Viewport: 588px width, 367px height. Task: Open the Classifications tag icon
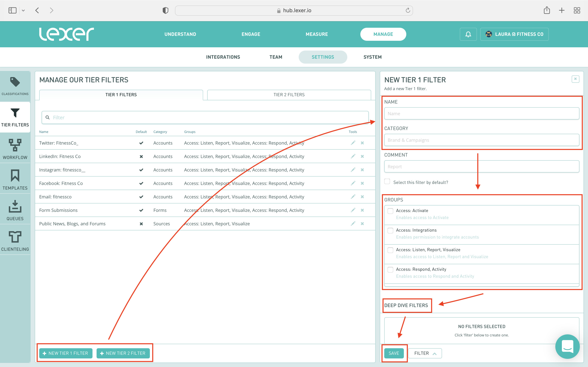[15, 82]
